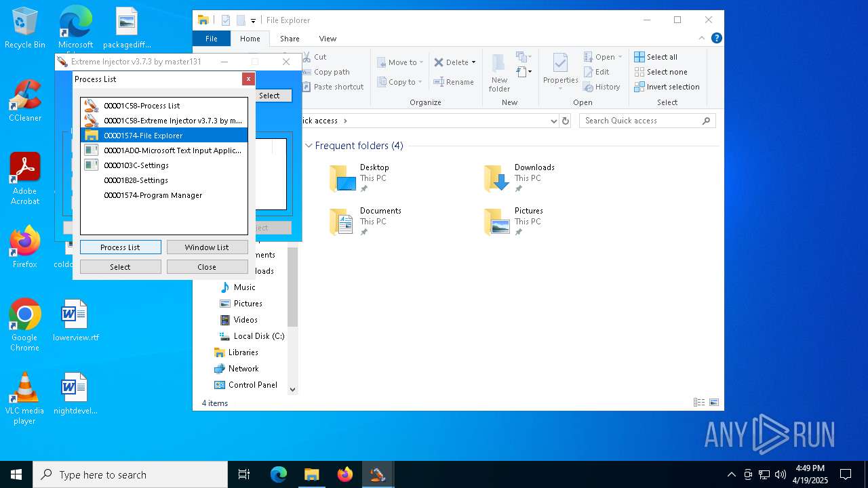Select the 0000103C-Settings process entry

[x=164, y=165]
